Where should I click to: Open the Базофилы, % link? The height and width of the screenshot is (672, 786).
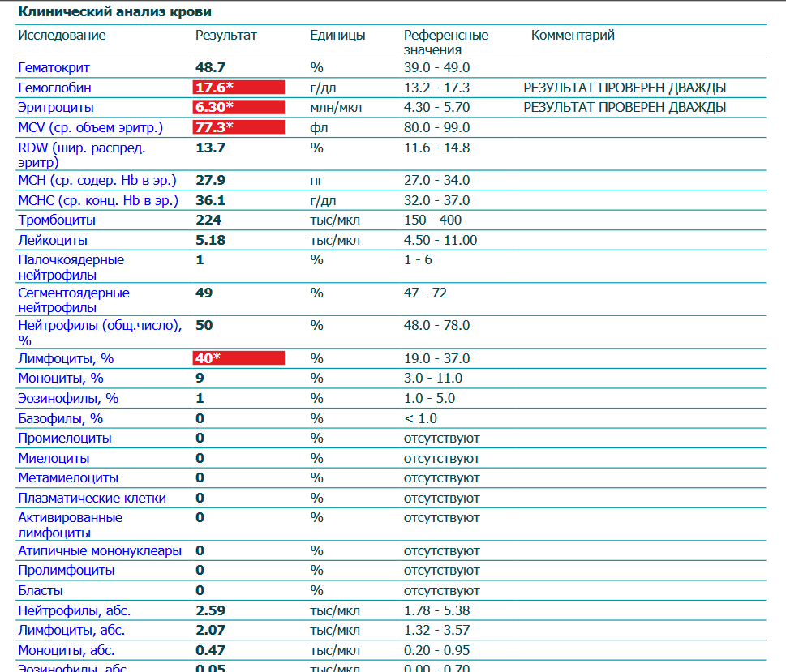pos(61,418)
